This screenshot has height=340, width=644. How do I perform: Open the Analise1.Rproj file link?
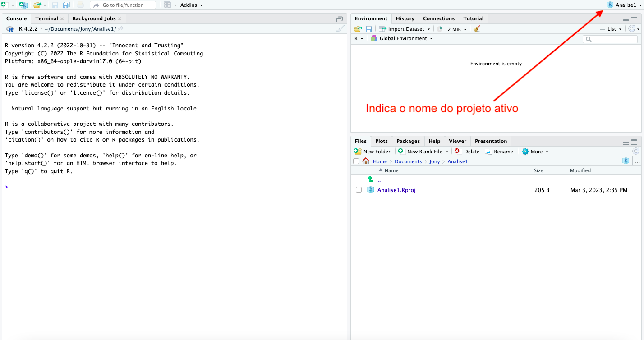pos(396,190)
